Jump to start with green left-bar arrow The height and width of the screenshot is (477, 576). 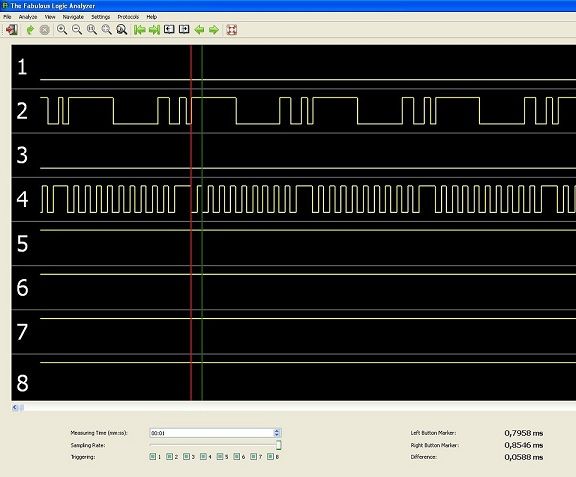coord(140,30)
